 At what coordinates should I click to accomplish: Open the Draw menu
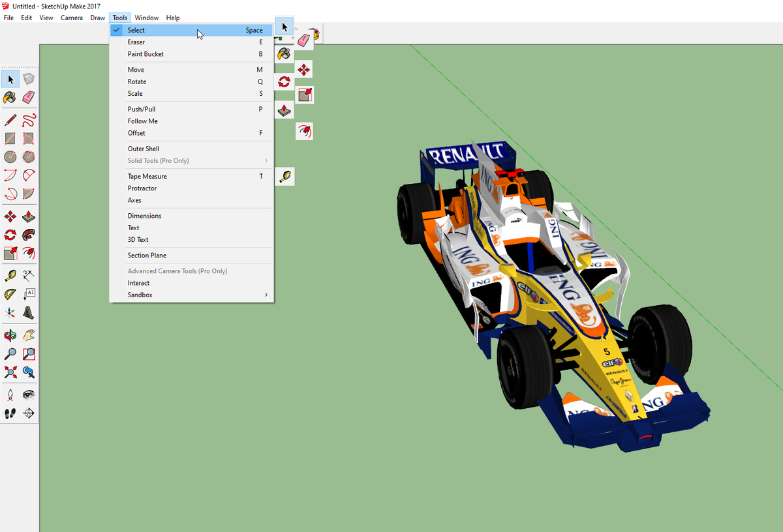(x=98, y=18)
